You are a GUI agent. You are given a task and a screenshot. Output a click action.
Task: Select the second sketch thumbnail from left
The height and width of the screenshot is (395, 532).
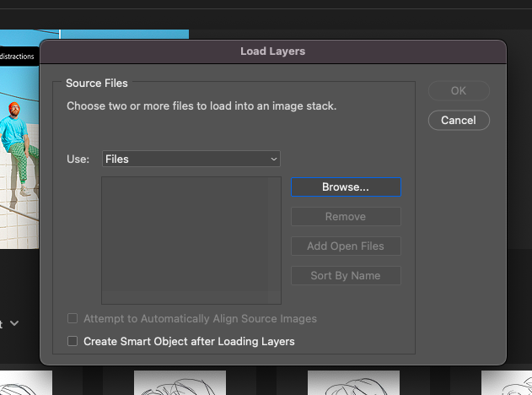(x=179, y=383)
